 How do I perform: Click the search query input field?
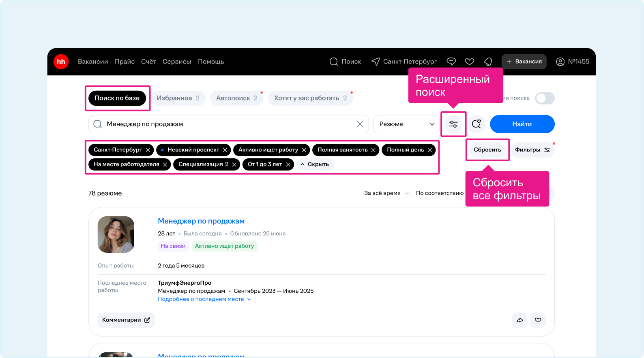(228, 124)
